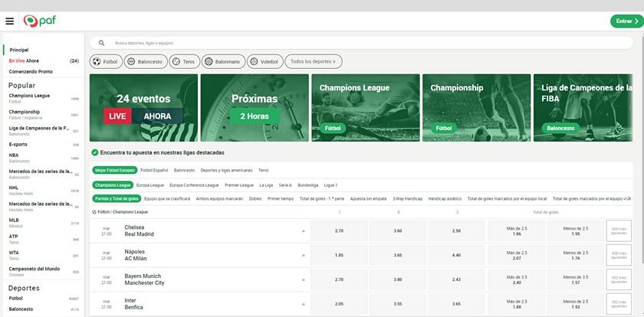Select Ambos equipos marcarán market
The image size is (644, 317).
[x=219, y=199]
